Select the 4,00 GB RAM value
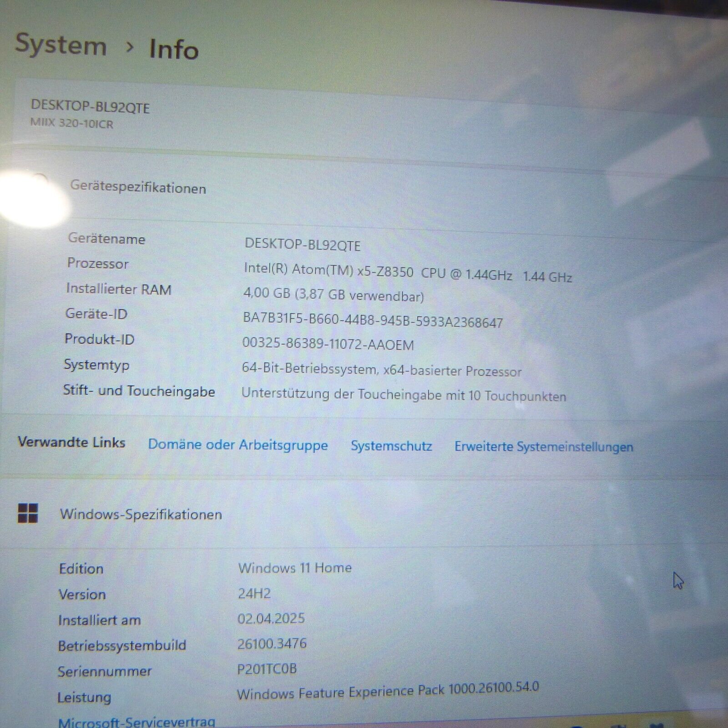 click(334, 294)
